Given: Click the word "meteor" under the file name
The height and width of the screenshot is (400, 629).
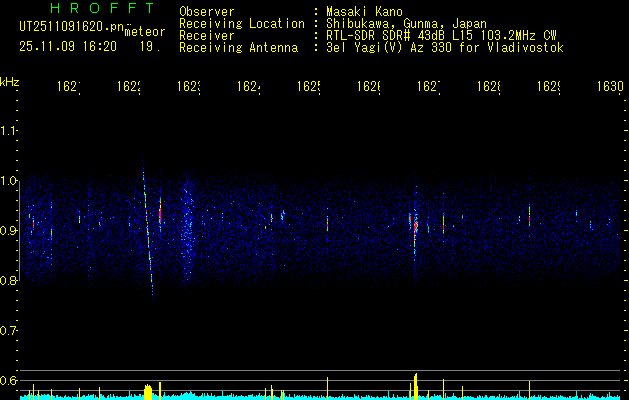Looking at the screenshot, I should 145,32.
